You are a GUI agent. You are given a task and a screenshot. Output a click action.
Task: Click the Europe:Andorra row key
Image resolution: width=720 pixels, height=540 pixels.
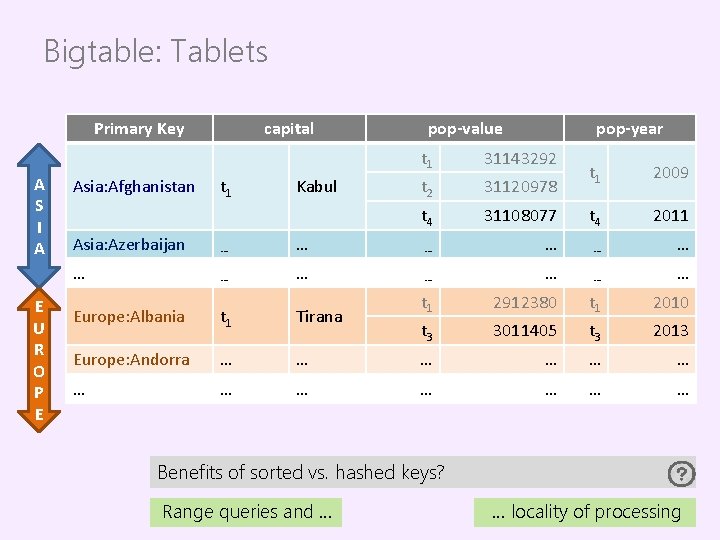click(131, 359)
